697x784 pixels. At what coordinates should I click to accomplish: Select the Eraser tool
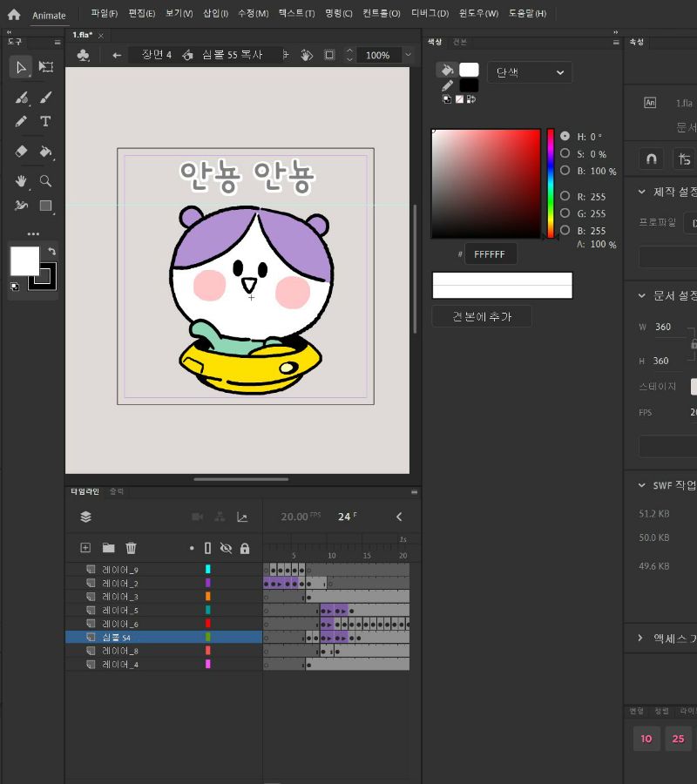pyautogui.click(x=22, y=152)
